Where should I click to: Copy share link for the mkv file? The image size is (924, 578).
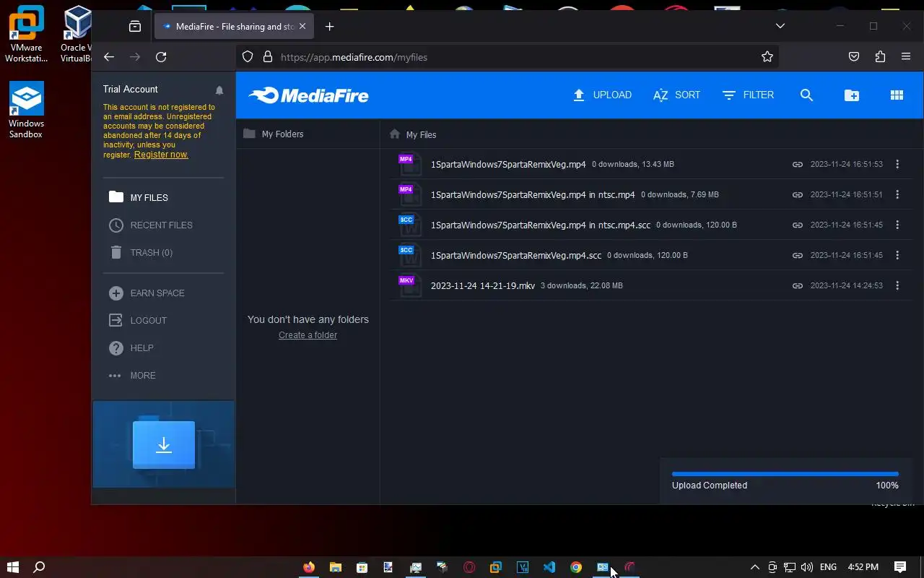(x=798, y=285)
